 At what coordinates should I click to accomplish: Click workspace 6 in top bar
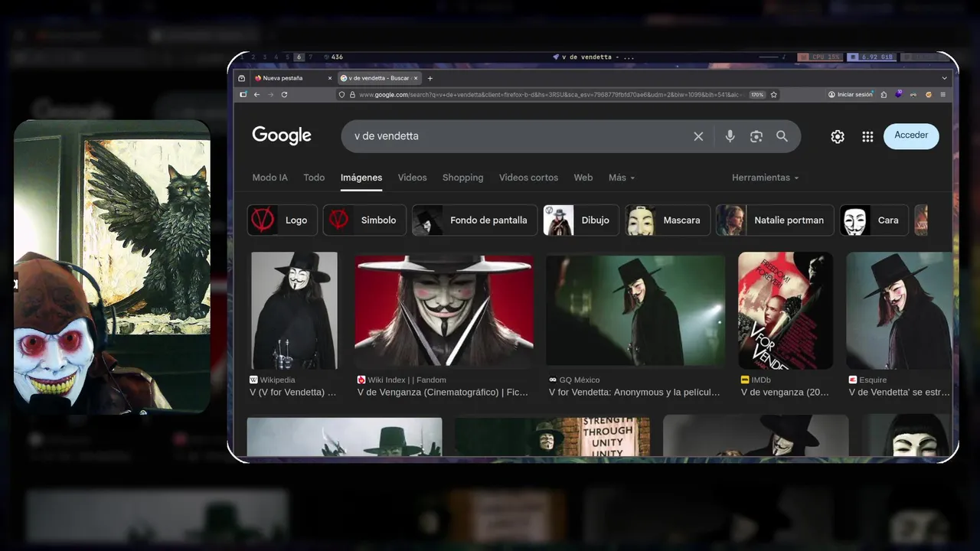(299, 57)
